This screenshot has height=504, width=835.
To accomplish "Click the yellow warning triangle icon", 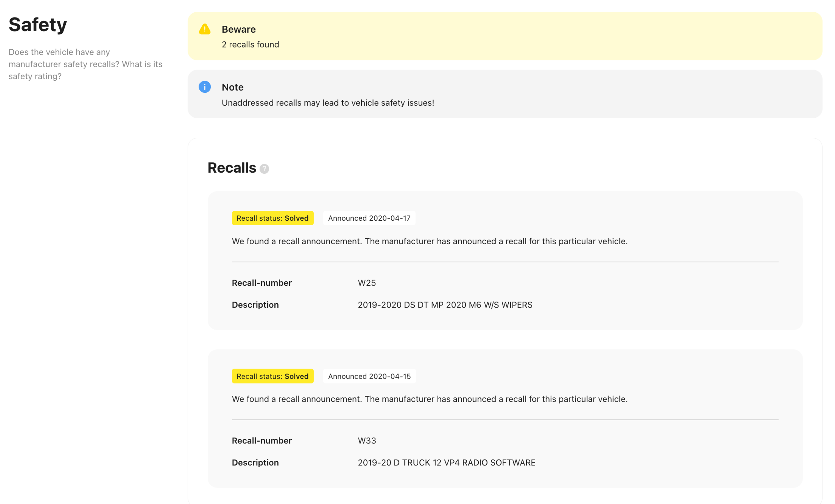I will tap(205, 30).
